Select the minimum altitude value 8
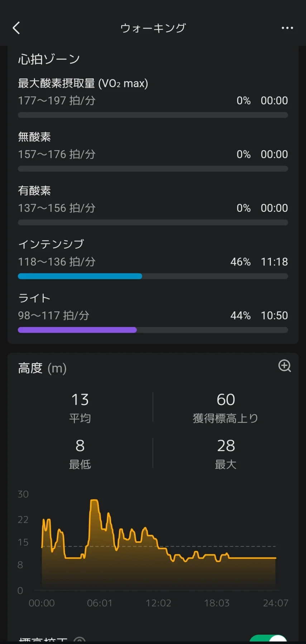Screen dimensions: 306x644 80,446
